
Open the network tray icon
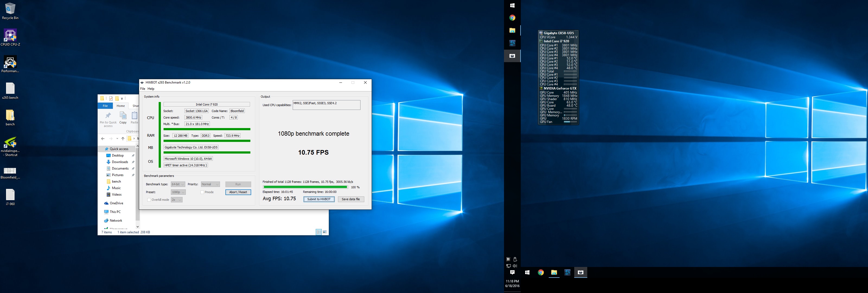[509, 266]
